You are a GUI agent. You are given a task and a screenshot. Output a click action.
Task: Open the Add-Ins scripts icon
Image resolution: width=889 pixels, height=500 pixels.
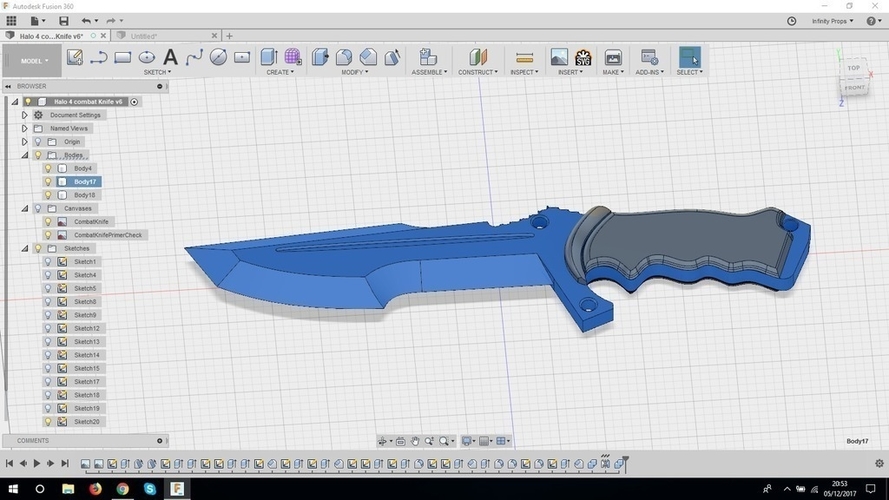(649, 57)
